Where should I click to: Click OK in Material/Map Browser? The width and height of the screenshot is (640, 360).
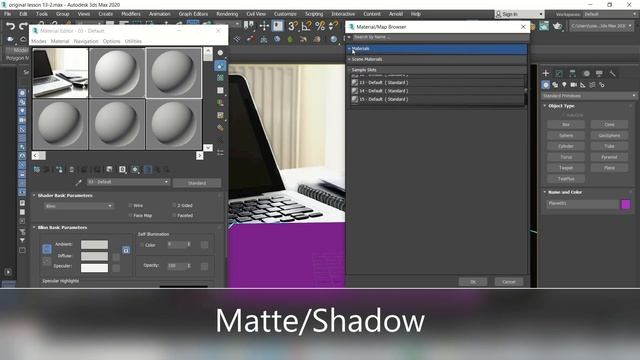click(473, 282)
